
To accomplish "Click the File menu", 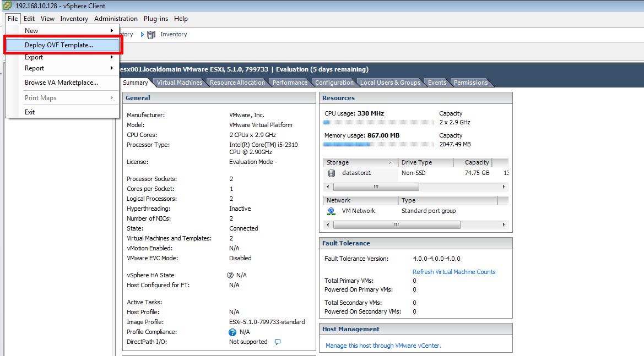I will pyautogui.click(x=13, y=19).
